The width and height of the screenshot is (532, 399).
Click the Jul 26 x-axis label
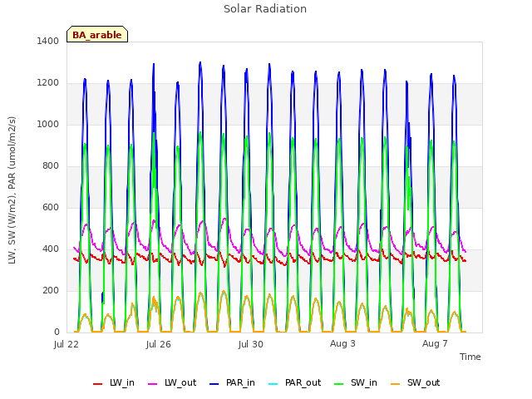(159, 344)
